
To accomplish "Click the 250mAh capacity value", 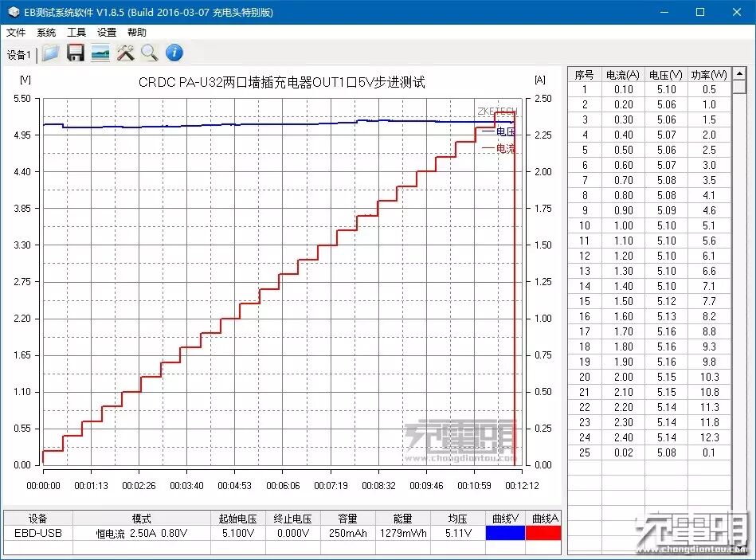I will point(348,533).
